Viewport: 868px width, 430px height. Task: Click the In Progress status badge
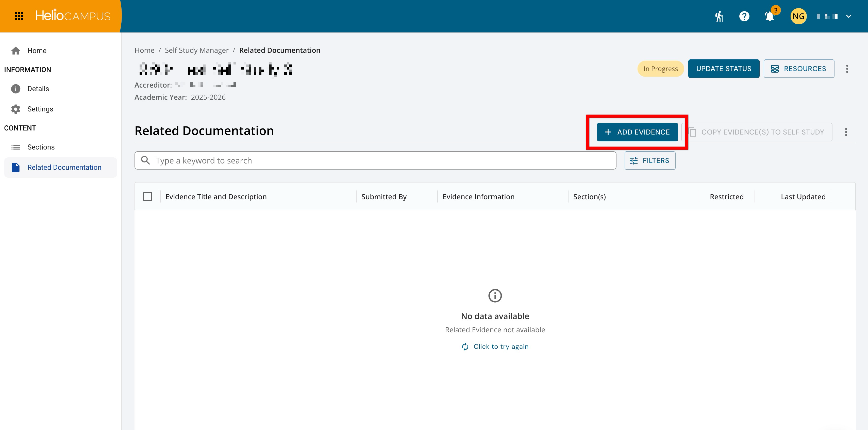click(660, 69)
